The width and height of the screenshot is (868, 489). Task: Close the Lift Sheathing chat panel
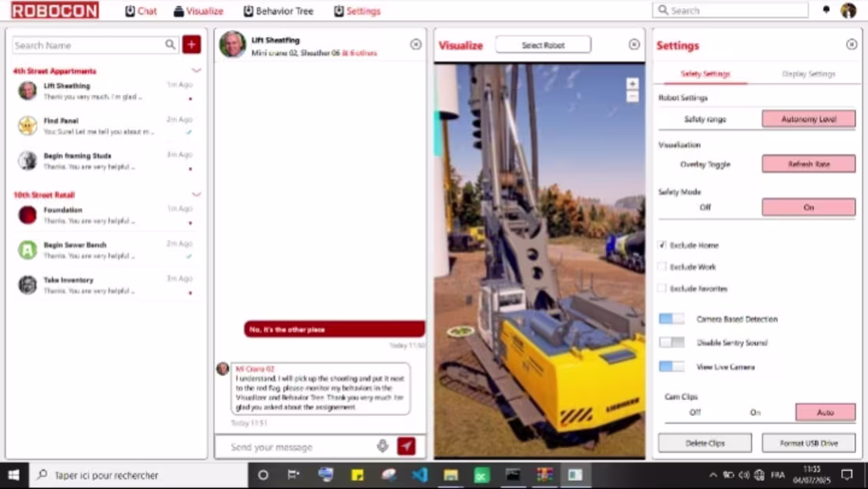click(416, 44)
